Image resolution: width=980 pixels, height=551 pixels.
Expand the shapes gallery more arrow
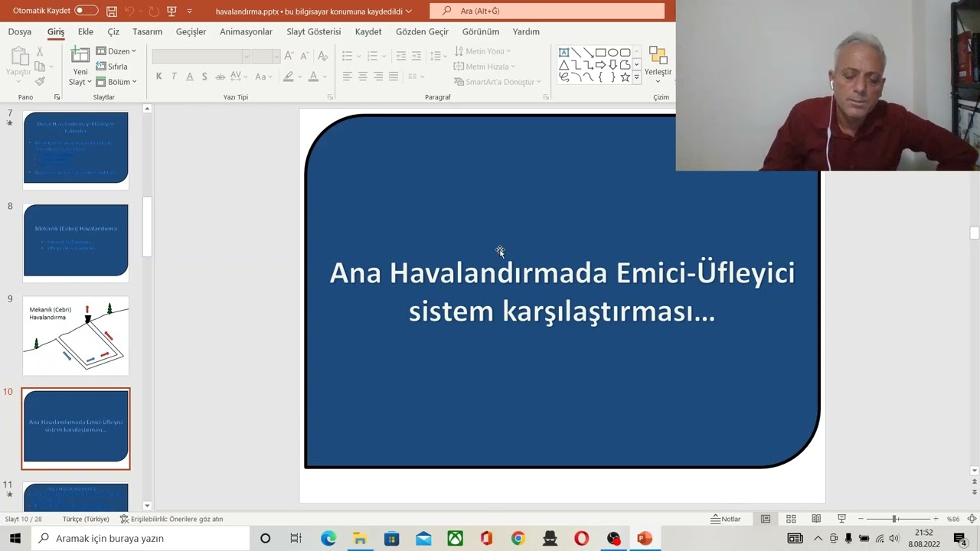[x=637, y=77]
